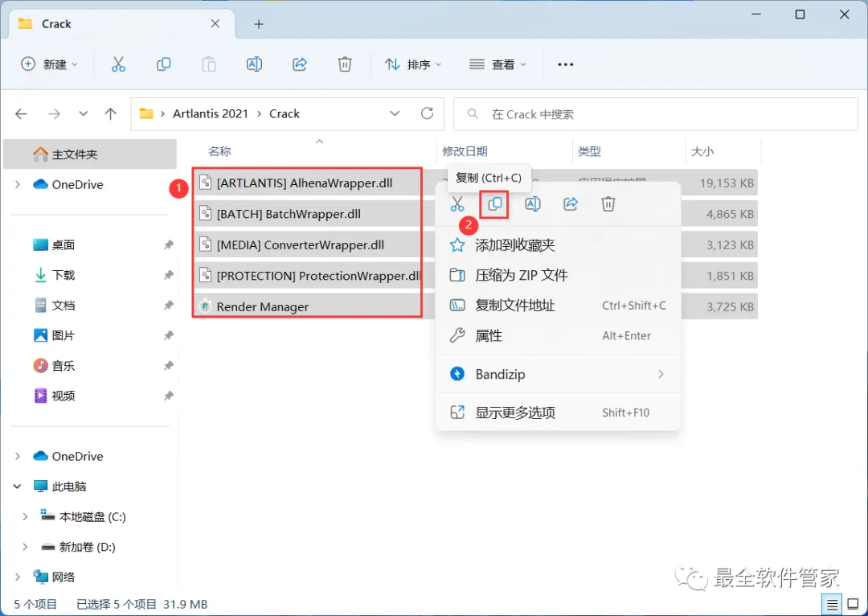The width and height of the screenshot is (868, 616).
Task: Open the Bandizip context menu entry
Action: point(558,375)
